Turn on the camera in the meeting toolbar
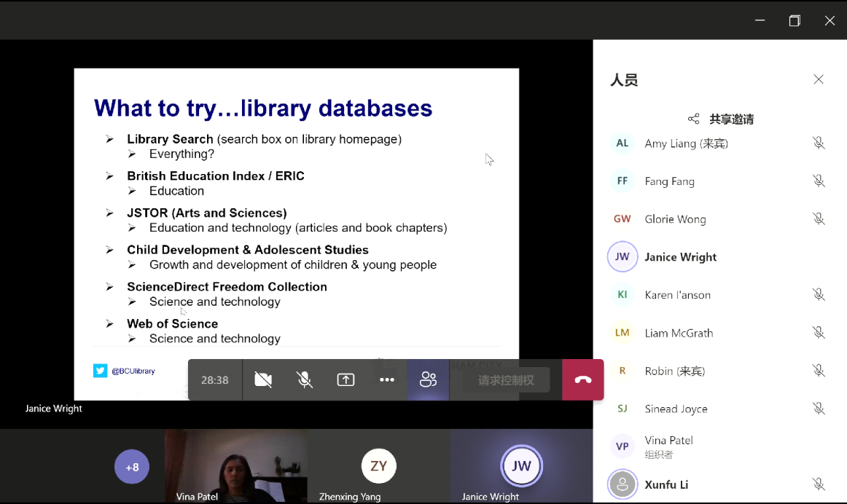Screen dimensions: 847x504 pyautogui.click(x=263, y=380)
